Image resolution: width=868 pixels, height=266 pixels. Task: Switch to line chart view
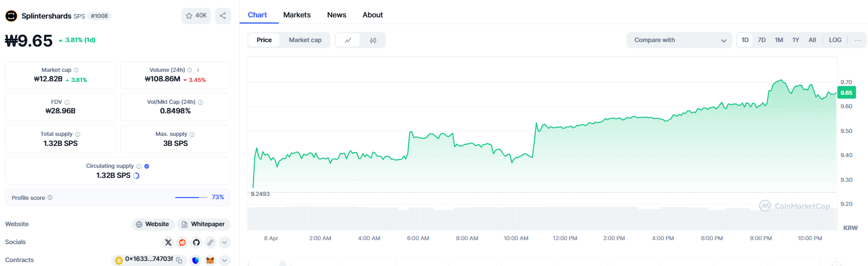click(348, 40)
